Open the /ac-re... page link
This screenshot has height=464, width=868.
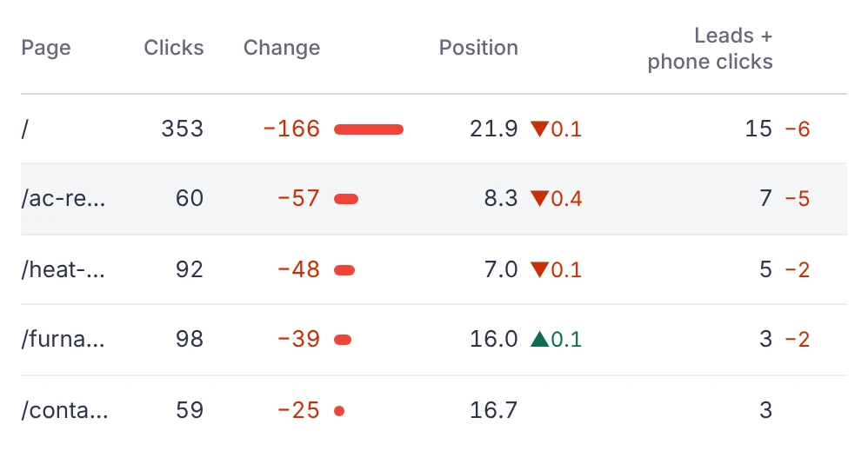[63, 198]
